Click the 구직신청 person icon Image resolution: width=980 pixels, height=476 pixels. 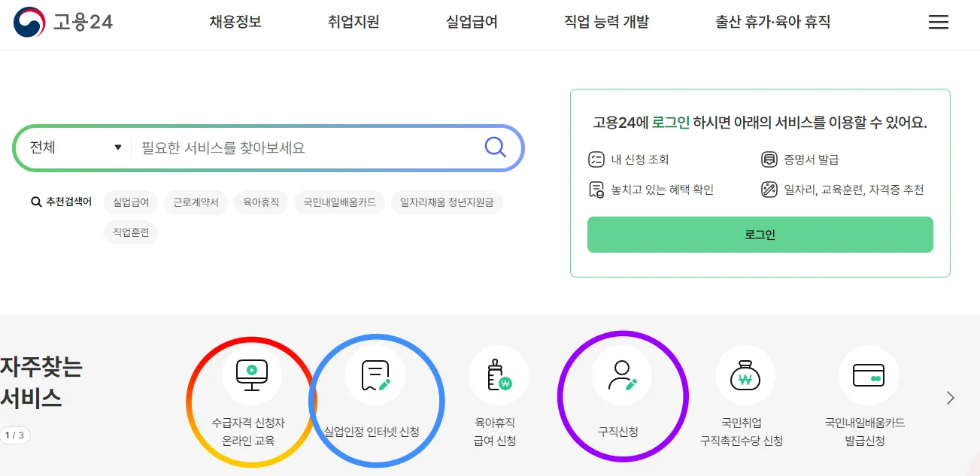coord(622,372)
